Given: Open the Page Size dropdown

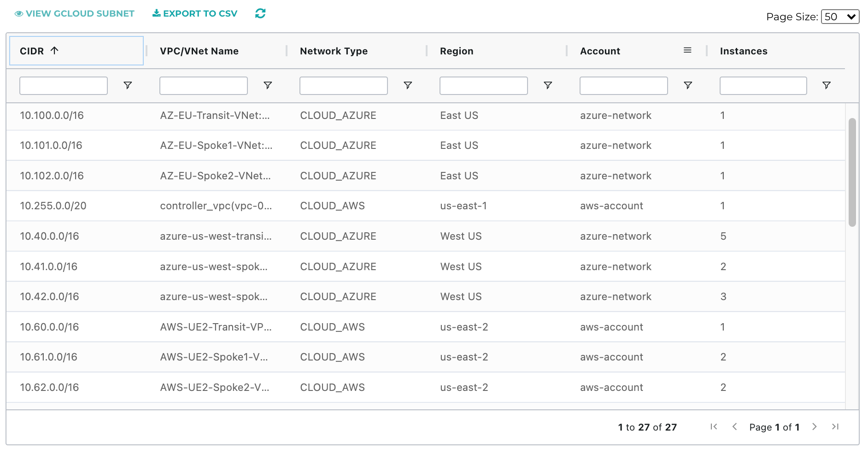Looking at the screenshot, I should [840, 17].
